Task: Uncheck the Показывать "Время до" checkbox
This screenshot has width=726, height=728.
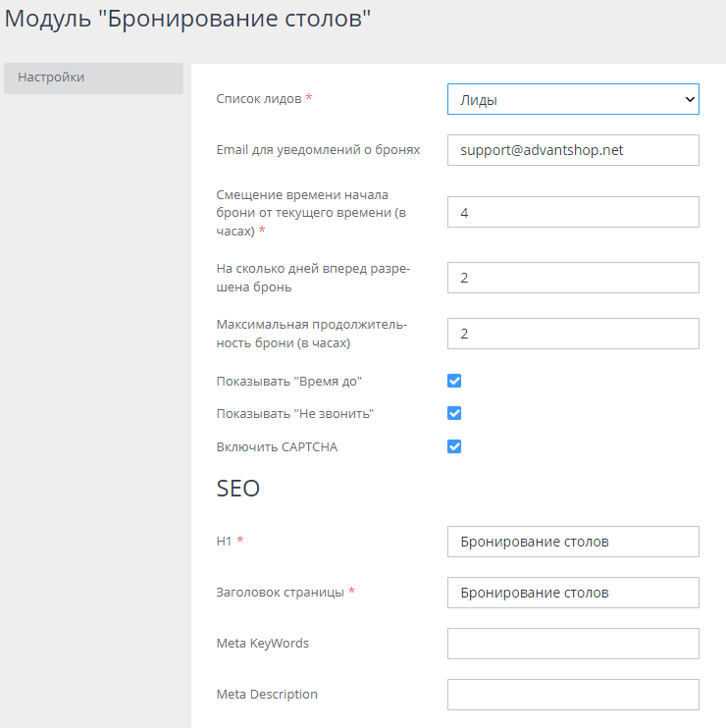Action: 454,381
